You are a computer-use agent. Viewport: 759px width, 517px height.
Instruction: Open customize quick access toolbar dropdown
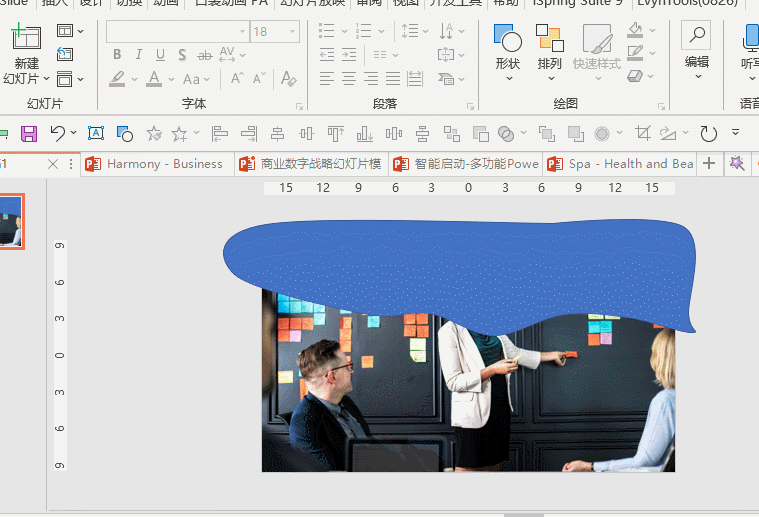pos(735,132)
